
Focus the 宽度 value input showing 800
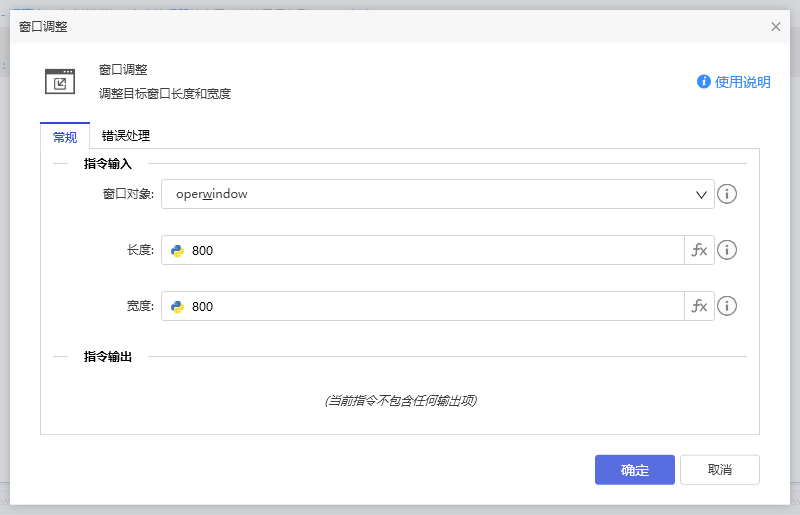pyautogui.click(x=435, y=306)
